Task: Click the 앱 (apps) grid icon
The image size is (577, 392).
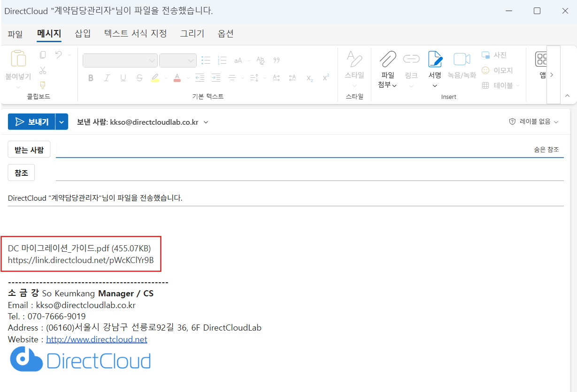Action: (x=542, y=59)
